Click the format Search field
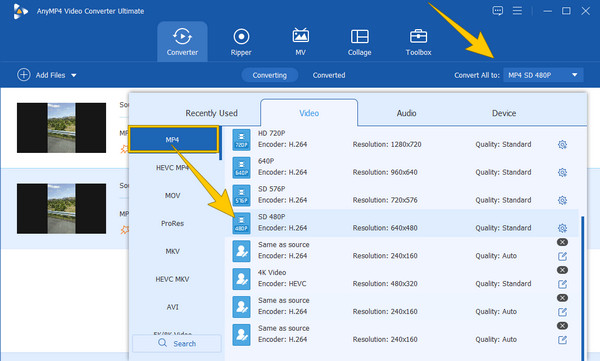This screenshot has height=361, width=600. pyautogui.click(x=177, y=343)
